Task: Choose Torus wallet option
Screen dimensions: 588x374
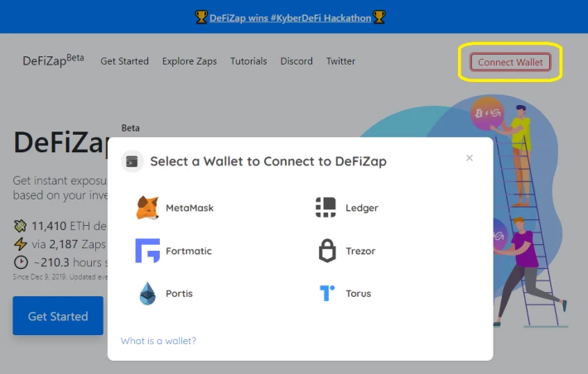Action: [345, 293]
